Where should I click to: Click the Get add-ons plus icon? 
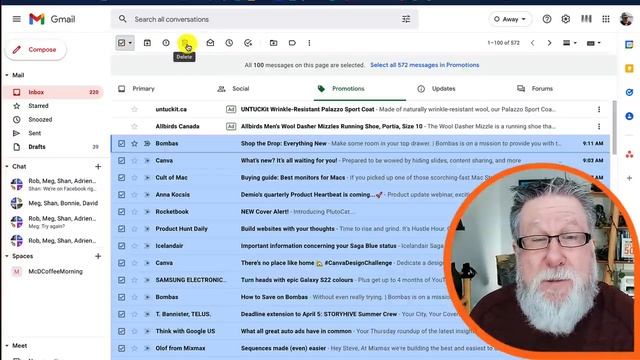629,178
